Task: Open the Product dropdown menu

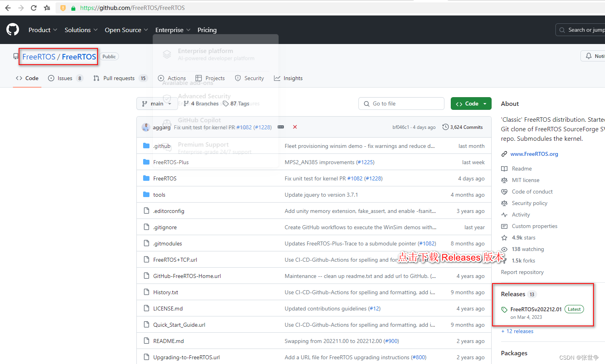Action: [x=43, y=30]
